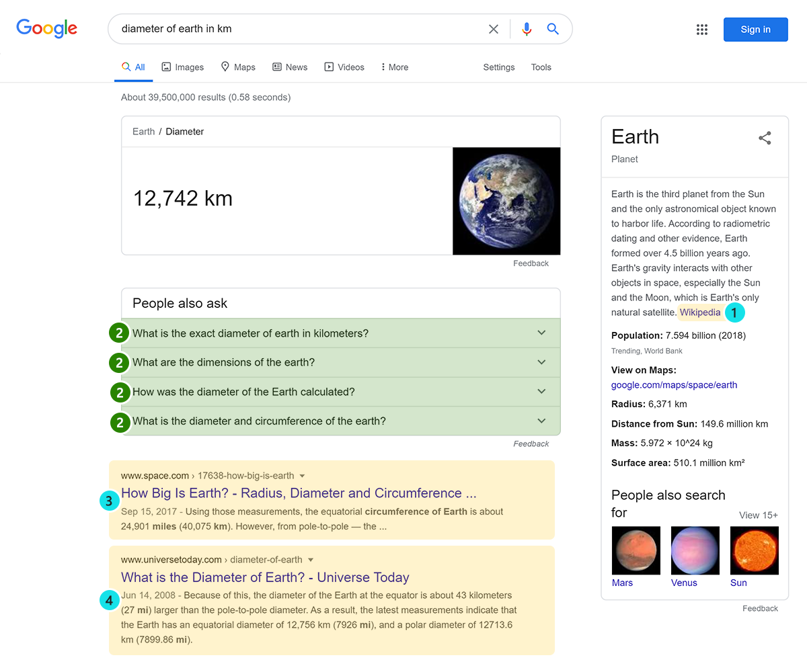Switch to the Videos tab
The height and width of the screenshot is (672, 807).
344,67
